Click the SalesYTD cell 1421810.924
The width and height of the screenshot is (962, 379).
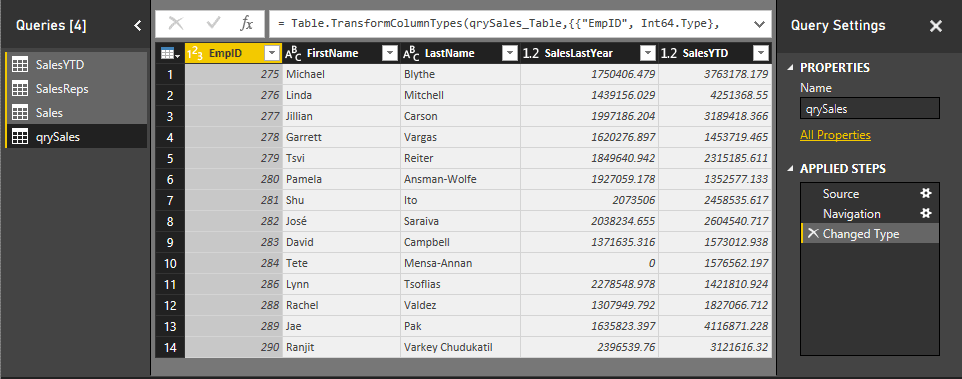[715, 285]
